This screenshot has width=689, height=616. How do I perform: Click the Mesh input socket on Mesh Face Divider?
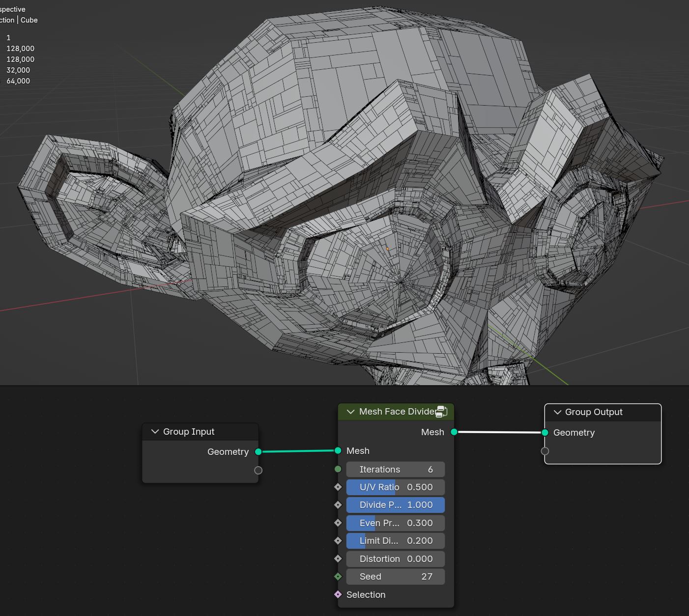tap(338, 450)
